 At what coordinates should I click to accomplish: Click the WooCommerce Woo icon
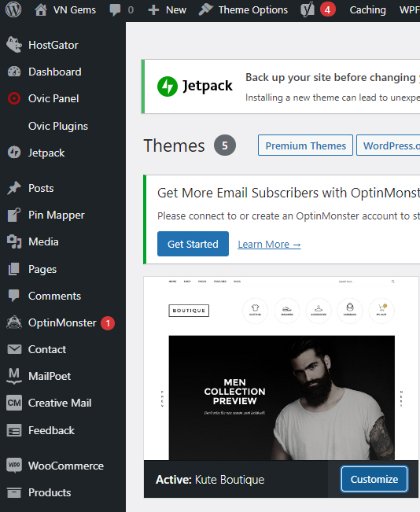pyautogui.click(x=14, y=465)
